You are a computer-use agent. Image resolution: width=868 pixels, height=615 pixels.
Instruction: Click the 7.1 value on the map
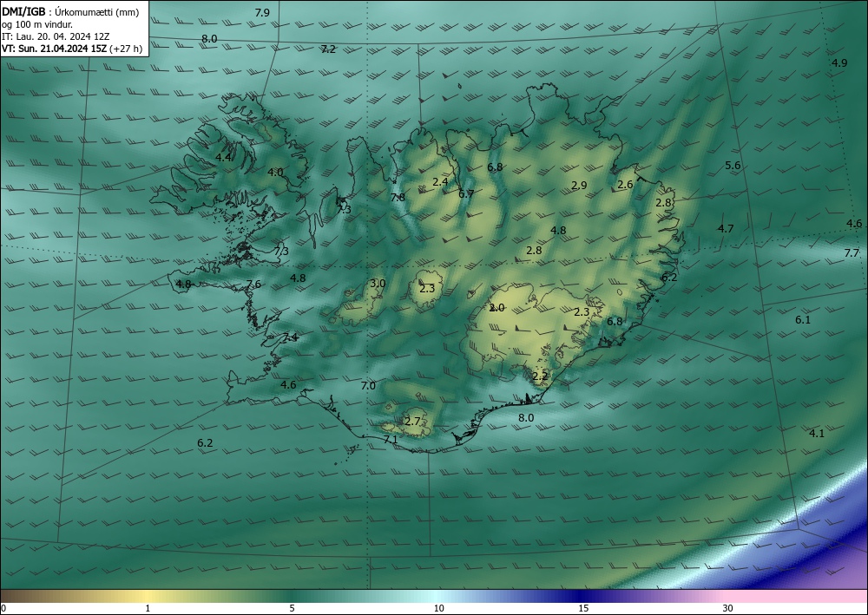391,439
